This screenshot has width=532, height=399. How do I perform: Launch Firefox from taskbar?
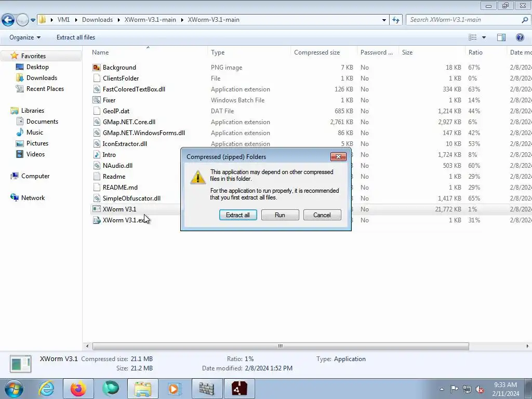pyautogui.click(x=78, y=389)
